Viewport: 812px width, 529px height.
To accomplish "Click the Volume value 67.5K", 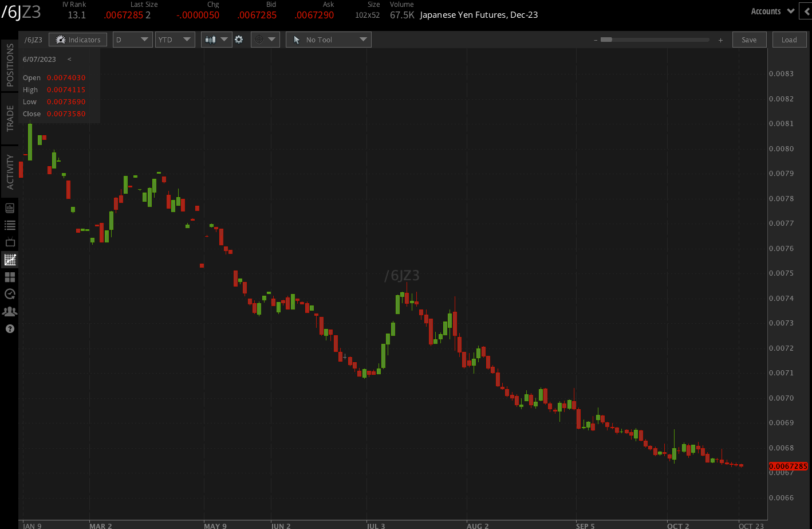I will [402, 15].
